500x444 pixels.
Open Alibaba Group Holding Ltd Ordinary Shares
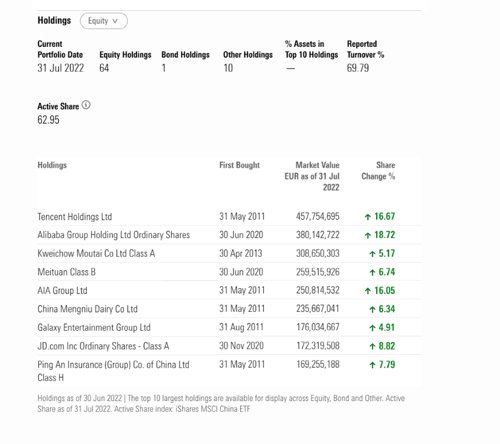114,235
